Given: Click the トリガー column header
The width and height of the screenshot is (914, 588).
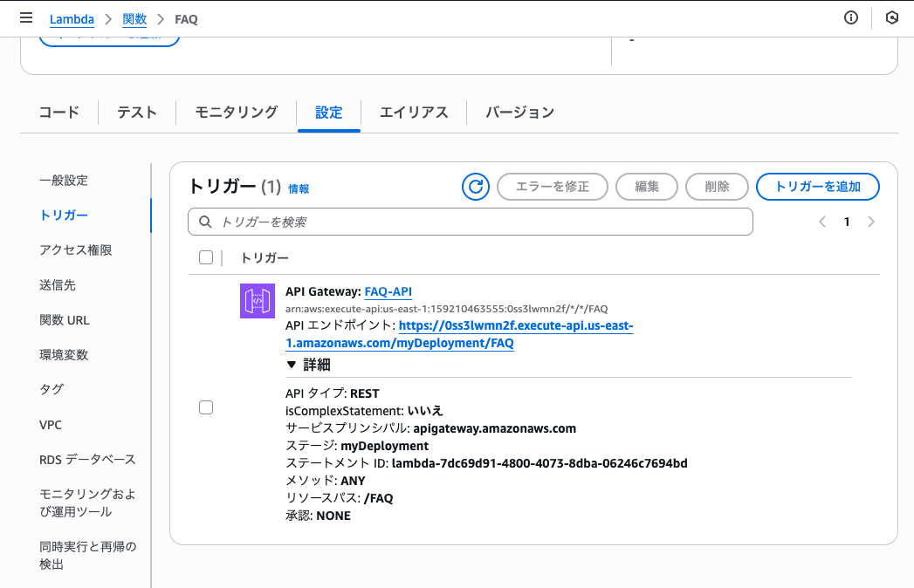Looking at the screenshot, I should coord(265,257).
